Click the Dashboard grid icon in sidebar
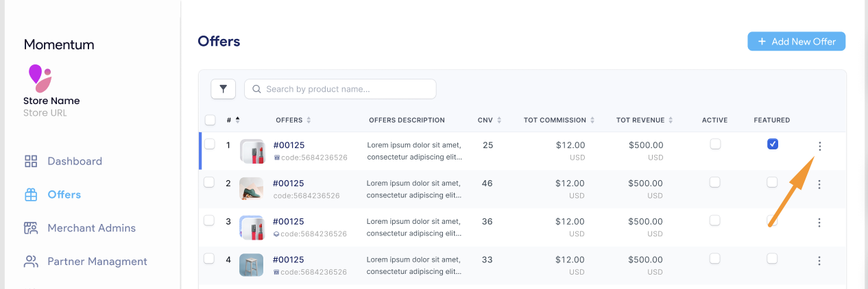The width and height of the screenshot is (868, 289). 31,162
